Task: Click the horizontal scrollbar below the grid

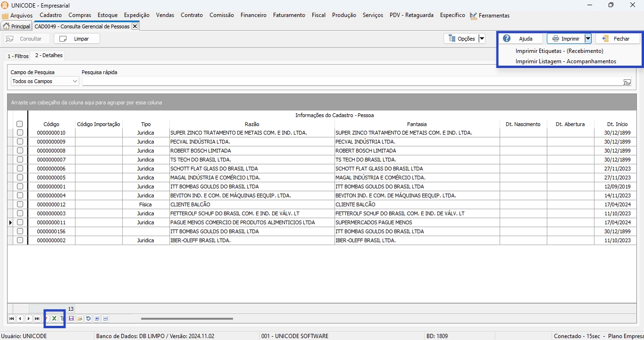Action: coord(187,319)
